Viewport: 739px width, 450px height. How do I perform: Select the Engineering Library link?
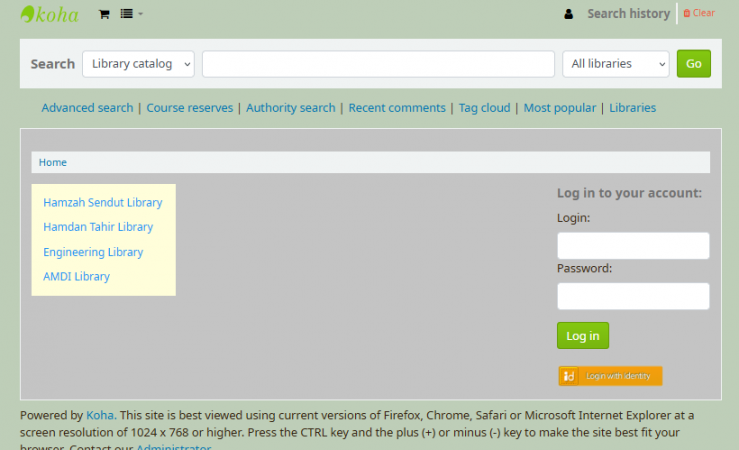click(x=93, y=253)
